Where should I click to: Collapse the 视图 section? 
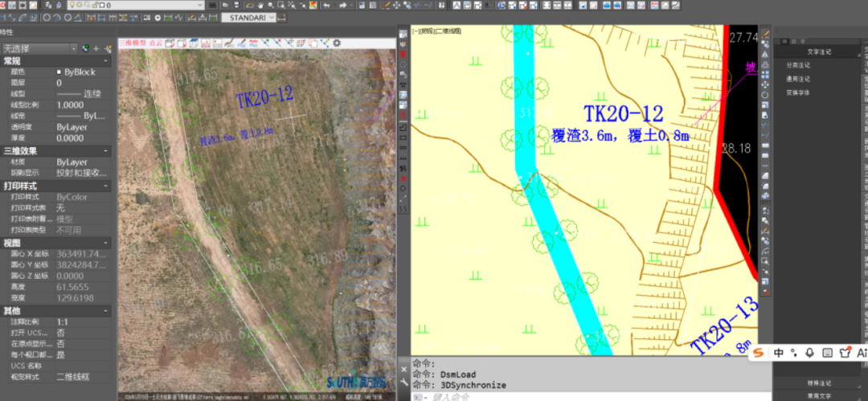106,243
